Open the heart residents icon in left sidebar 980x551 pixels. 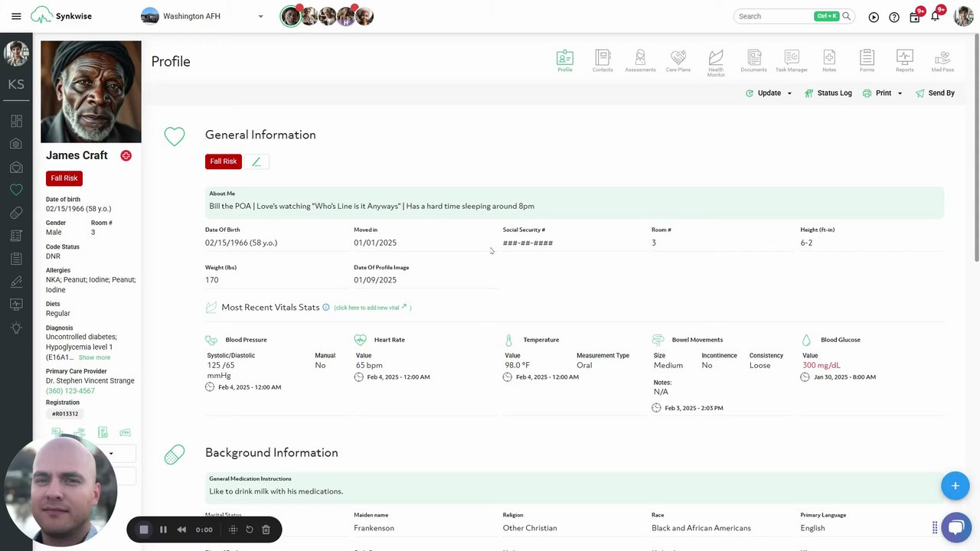point(16,190)
